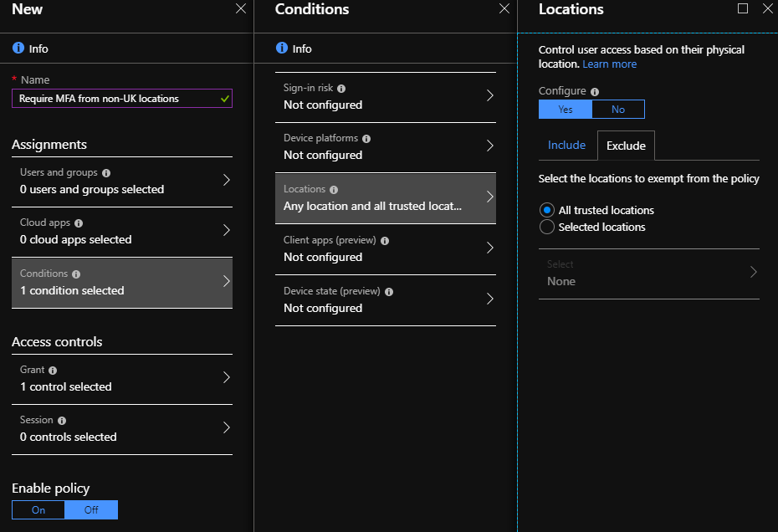Open the Exclude tab in Locations
Screen dimensions: 778x532
click(626, 145)
